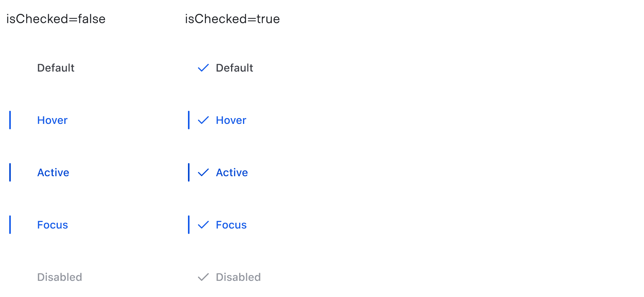Select the unchecked Active state item
Viewport: 644px width, 297px height.
coord(53,172)
